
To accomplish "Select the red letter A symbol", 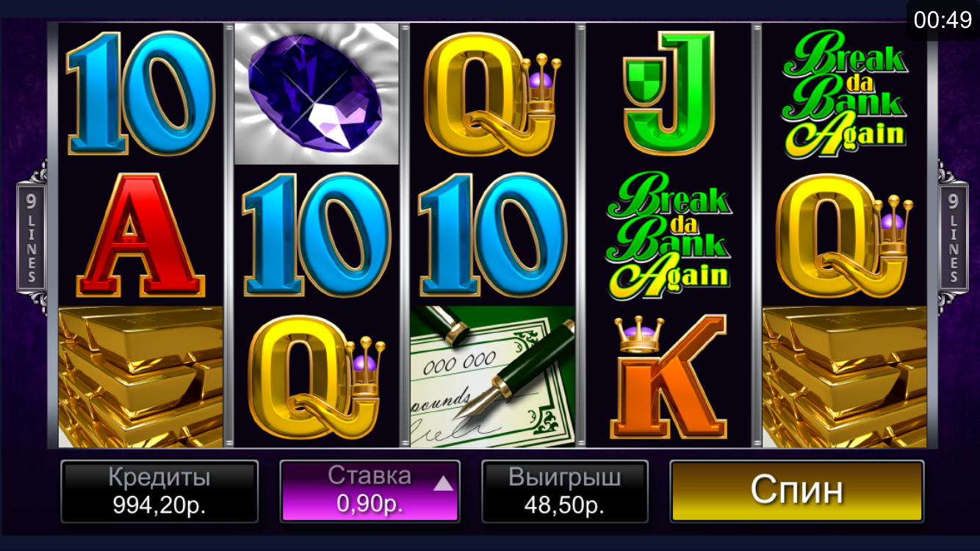I will click(x=140, y=235).
